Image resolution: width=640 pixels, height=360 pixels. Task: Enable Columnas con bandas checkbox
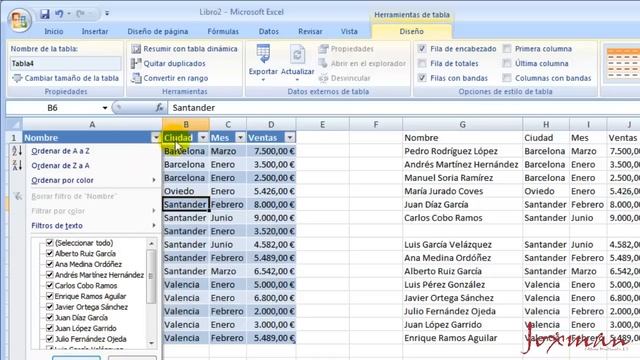[507, 78]
